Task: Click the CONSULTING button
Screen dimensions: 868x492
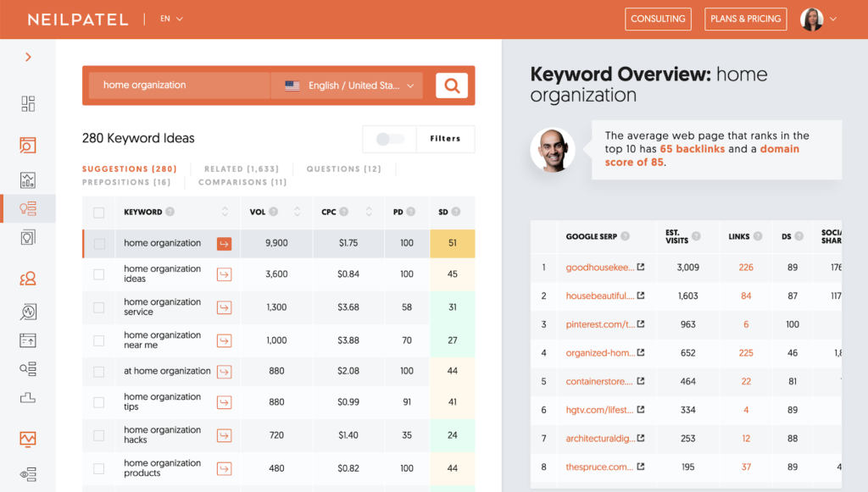Action: click(x=658, y=19)
